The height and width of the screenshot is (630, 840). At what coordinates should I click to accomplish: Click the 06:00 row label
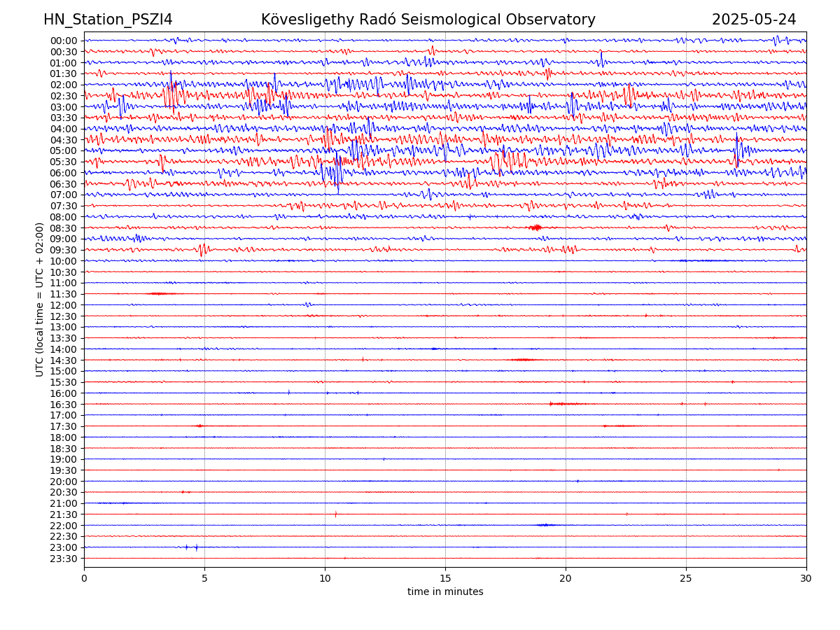pyautogui.click(x=63, y=173)
